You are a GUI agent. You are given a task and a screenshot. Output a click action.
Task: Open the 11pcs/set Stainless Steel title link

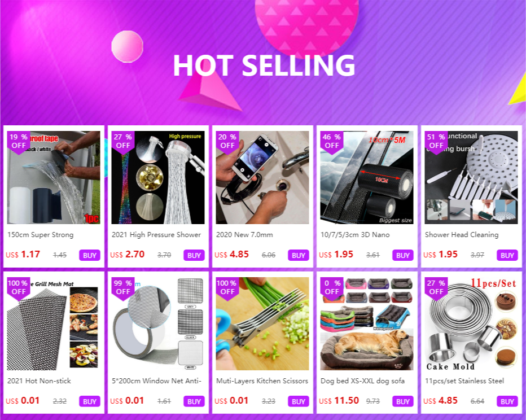click(x=464, y=381)
